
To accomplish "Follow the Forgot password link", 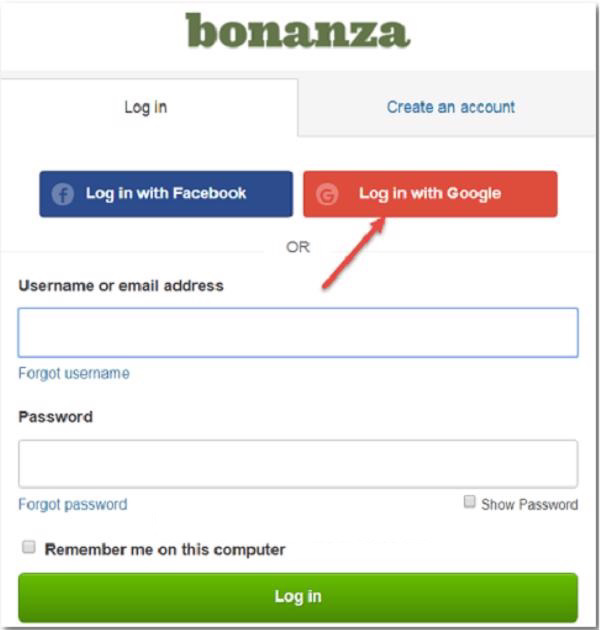I will [x=72, y=504].
